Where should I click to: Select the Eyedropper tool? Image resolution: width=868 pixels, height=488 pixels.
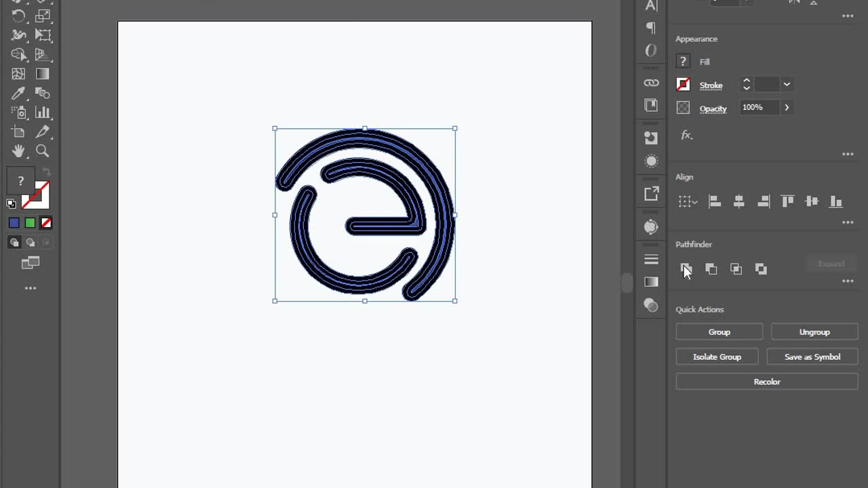point(18,93)
